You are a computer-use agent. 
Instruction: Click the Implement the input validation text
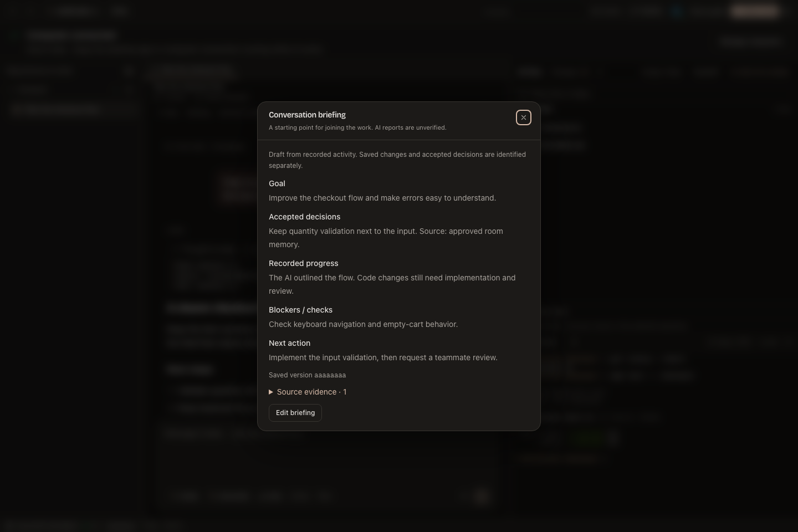pyautogui.click(x=383, y=357)
